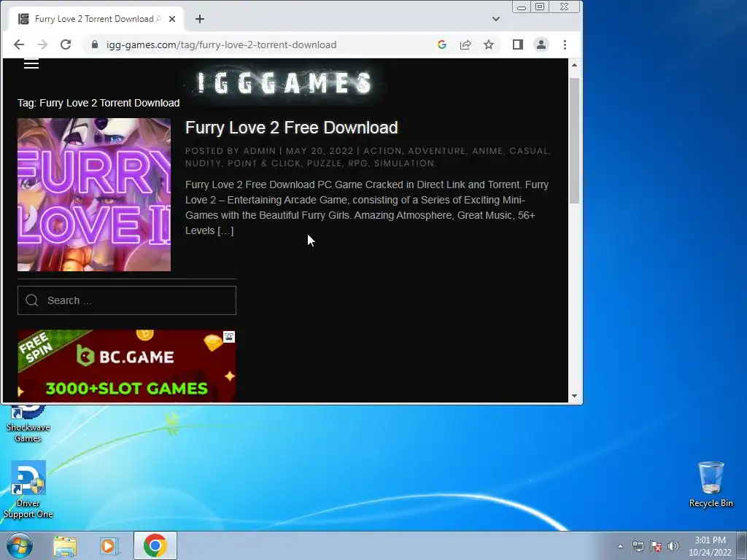Open the NUDITY category link
The width and height of the screenshot is (747, 560).
tap(204, 163)
